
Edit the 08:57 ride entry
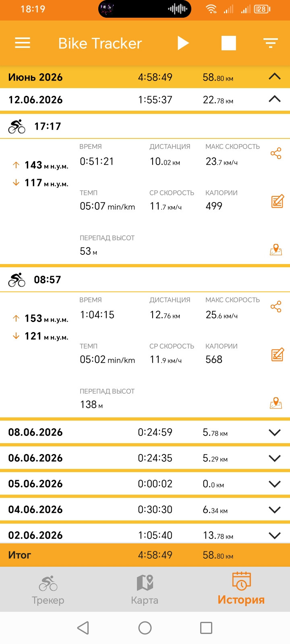[x=278, y=354]
